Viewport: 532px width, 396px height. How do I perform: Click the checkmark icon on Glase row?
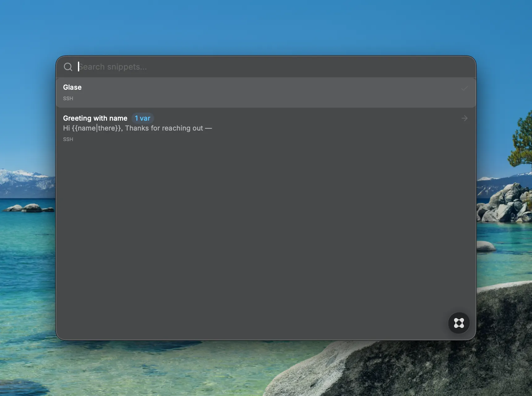click(464, 88)
